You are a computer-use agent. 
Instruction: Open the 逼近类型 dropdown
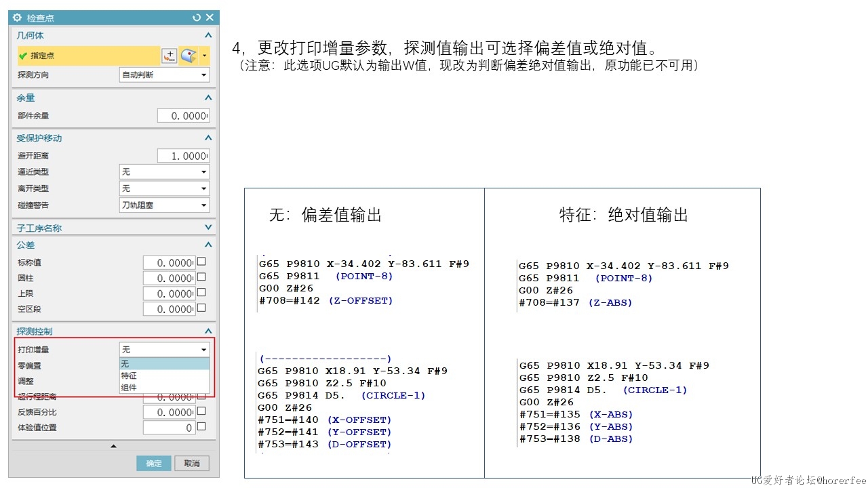[164, 172]
